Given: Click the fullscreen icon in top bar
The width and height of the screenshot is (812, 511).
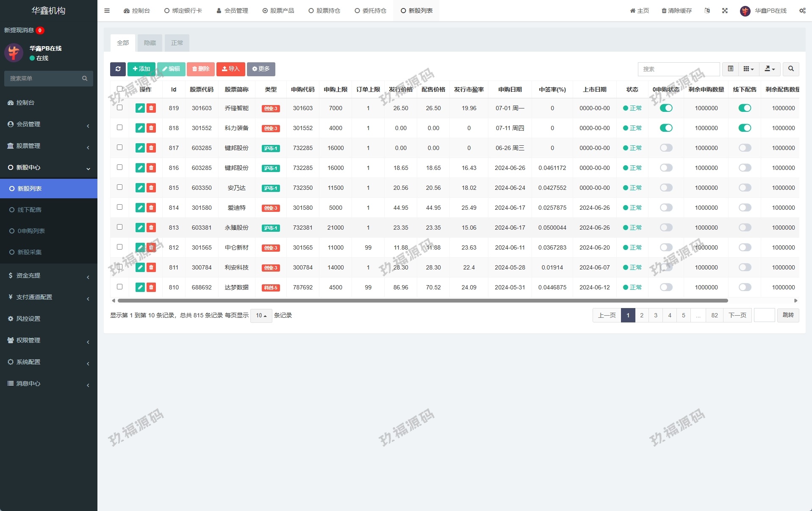Looking at the screenshot, I should [x=725, y=11].
